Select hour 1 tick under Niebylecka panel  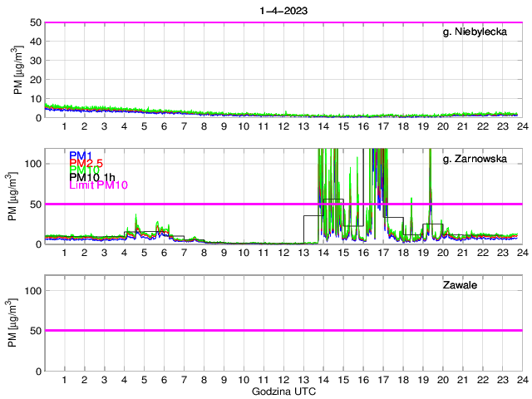tap(65, 126)
